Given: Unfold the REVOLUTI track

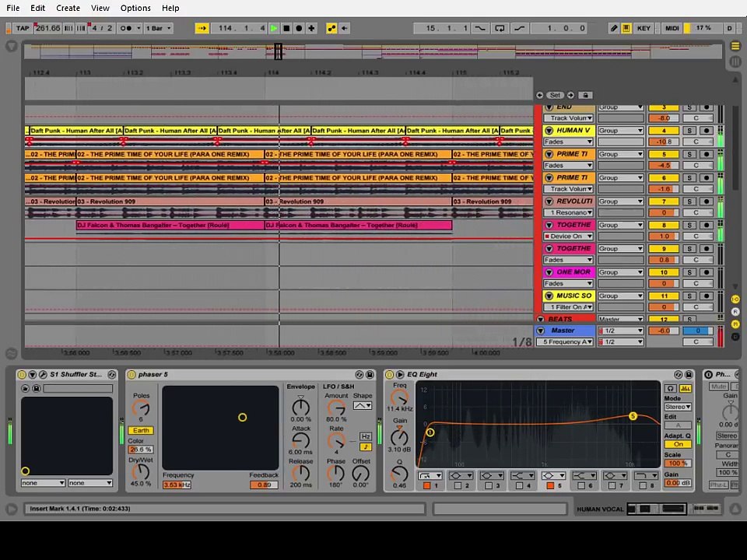Looking at the screenshot, I should tap(549, 201).
